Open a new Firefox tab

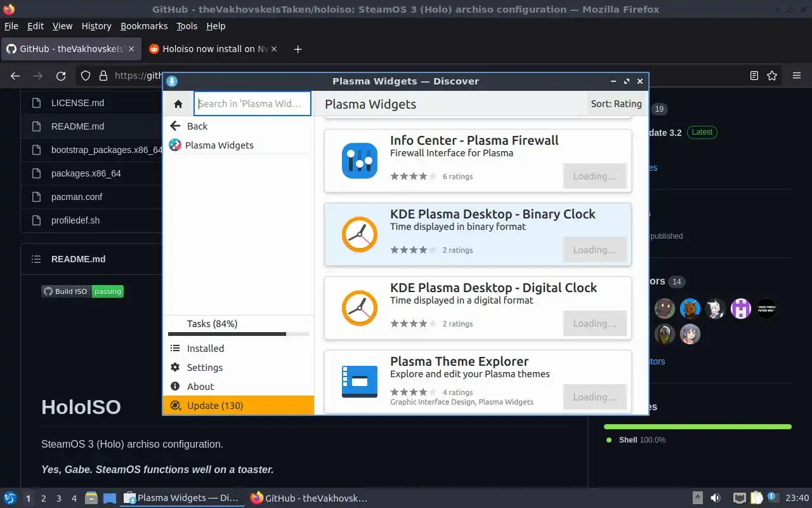[298, 49]
